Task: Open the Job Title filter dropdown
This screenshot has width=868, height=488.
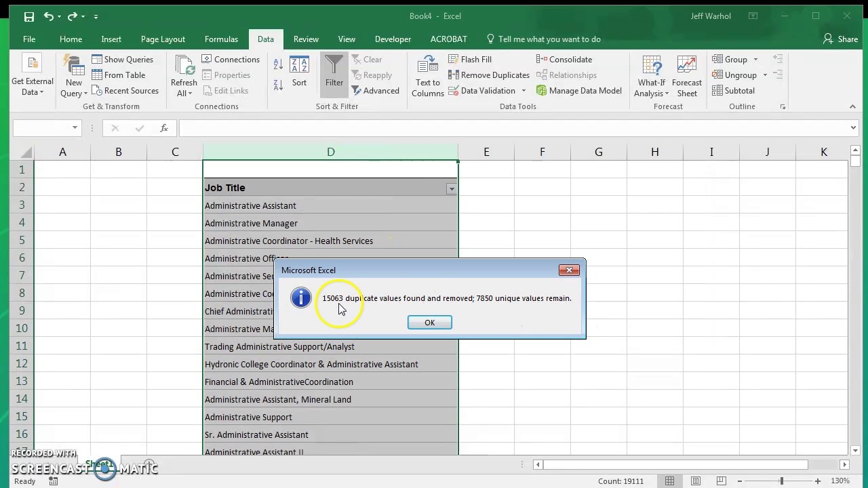Action: pyautogui.click(x=451, y=189)
